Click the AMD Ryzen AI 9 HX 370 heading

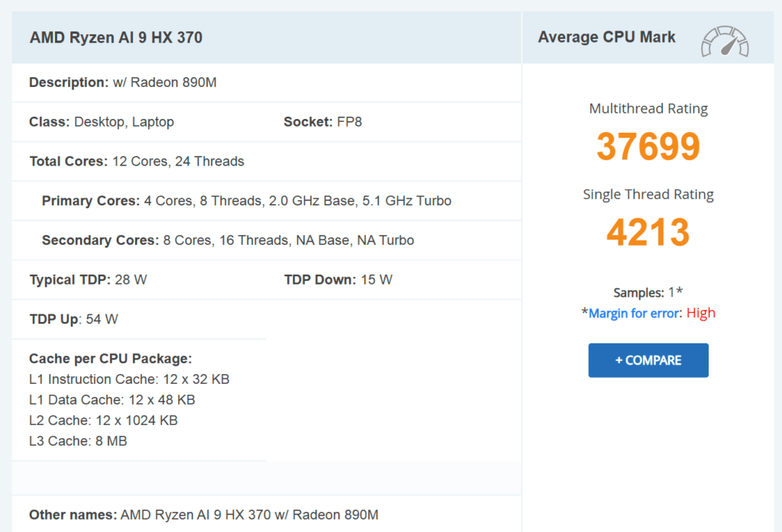click(x=116, y=37)
